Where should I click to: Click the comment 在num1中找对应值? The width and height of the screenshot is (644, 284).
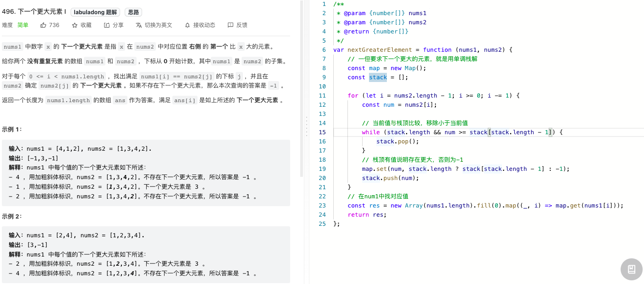point(378,197)
